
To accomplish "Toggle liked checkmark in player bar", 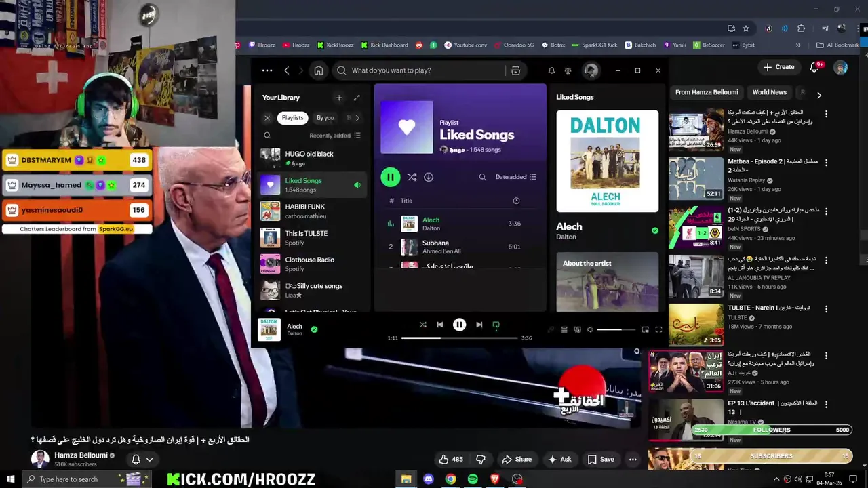I will tap(314, 329).
